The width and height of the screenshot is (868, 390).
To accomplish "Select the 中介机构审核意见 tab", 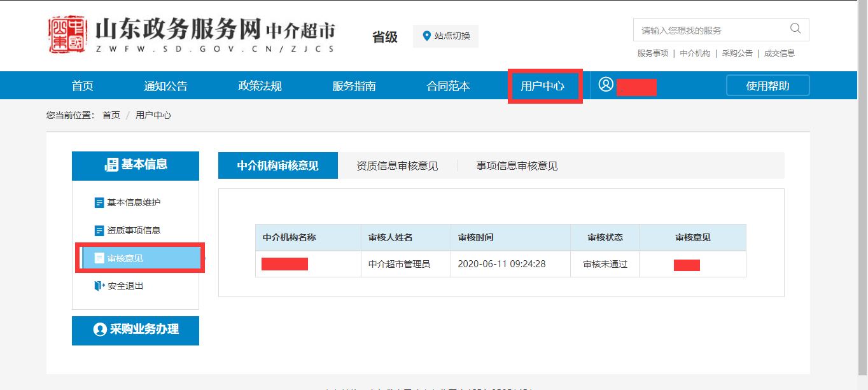I will click(278, 166).
